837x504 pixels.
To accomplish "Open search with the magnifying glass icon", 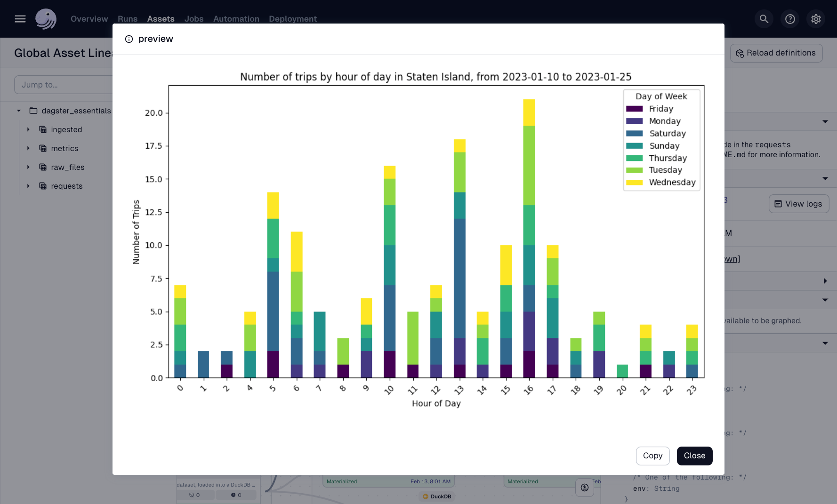I will [764, 19].
